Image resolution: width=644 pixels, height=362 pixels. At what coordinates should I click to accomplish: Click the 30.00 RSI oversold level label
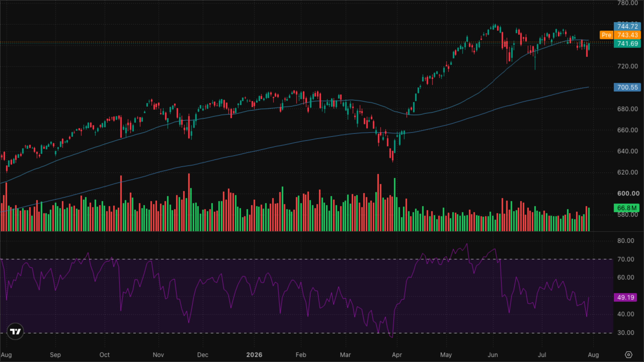(626, 333)
